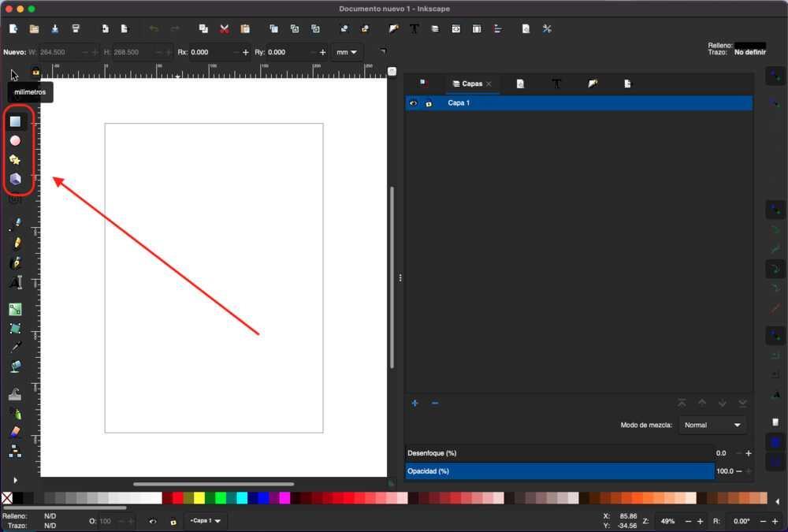Select the Connector tool

point(15,451)
